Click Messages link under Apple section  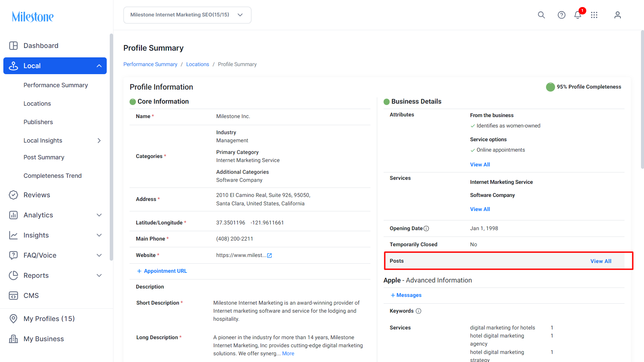pyautogui.click(x=409, y=295)
